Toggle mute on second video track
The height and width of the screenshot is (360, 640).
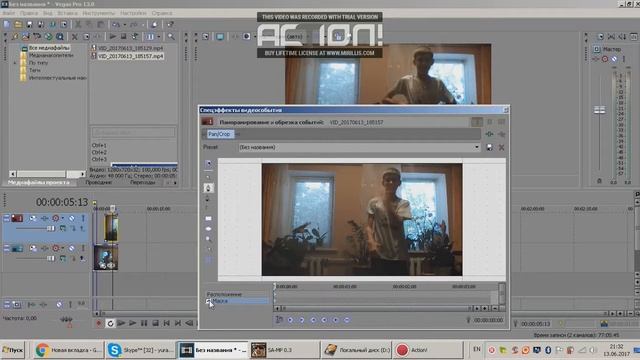pyautogui.click(x=71, y=248)
